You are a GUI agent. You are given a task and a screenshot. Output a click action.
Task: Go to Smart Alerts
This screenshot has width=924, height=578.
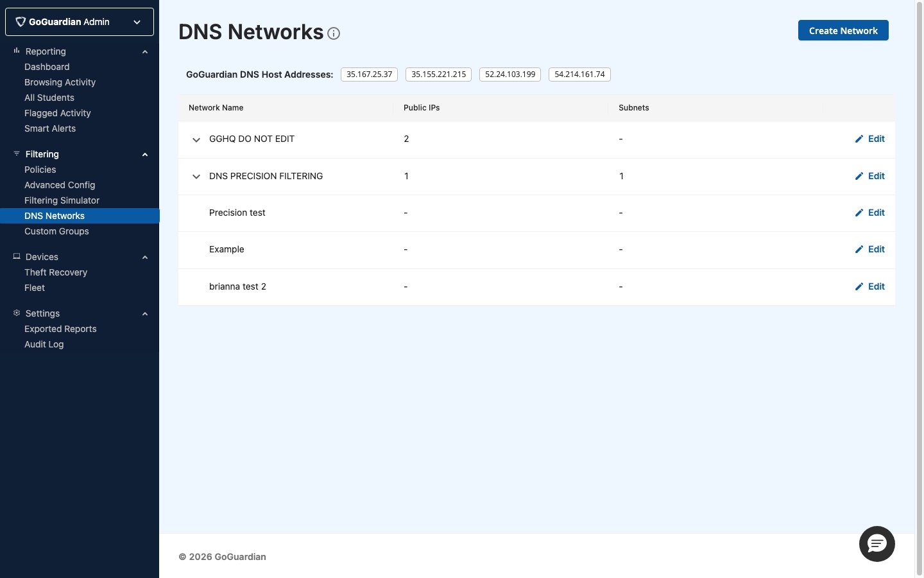pyautogui.click(x=50, y=128)
